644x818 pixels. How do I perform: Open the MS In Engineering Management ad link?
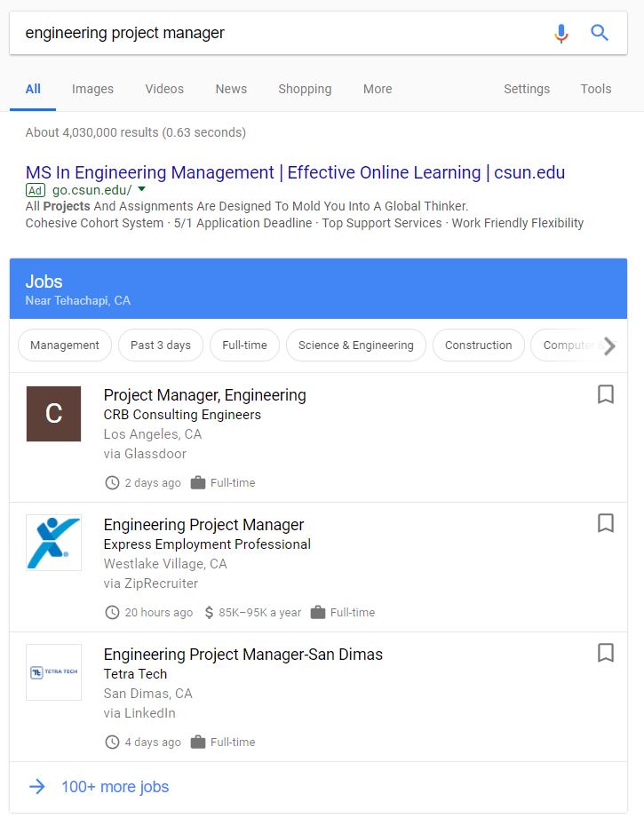pyautogui.click(x=295, y=172)
